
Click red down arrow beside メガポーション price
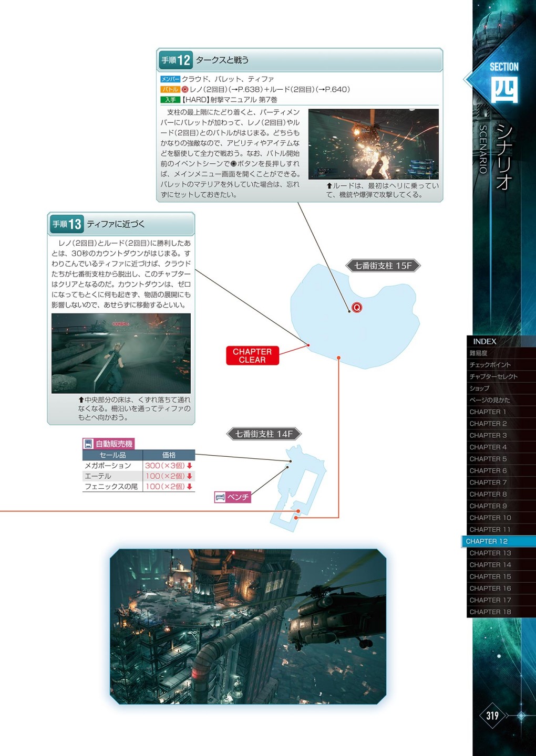(190, 466)
